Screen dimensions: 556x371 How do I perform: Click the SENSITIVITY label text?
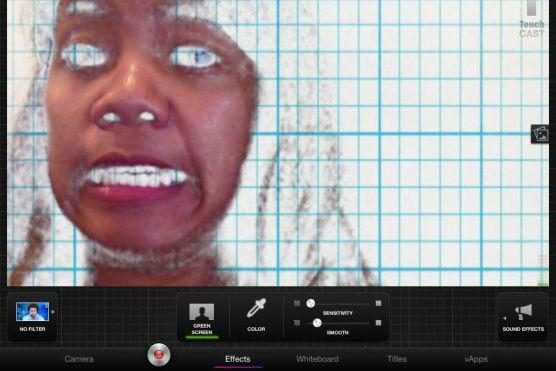click(x=338, y=313)
